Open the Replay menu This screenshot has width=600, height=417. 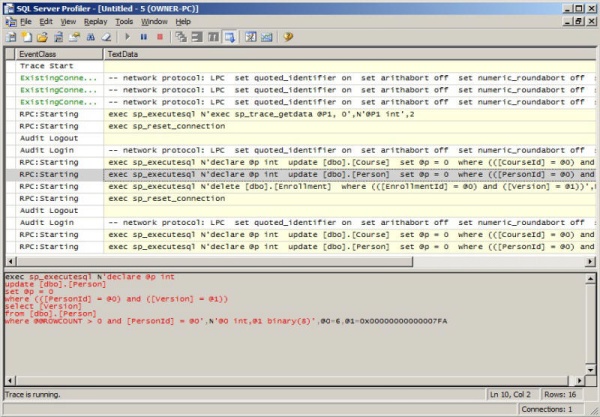coord(95,22)
